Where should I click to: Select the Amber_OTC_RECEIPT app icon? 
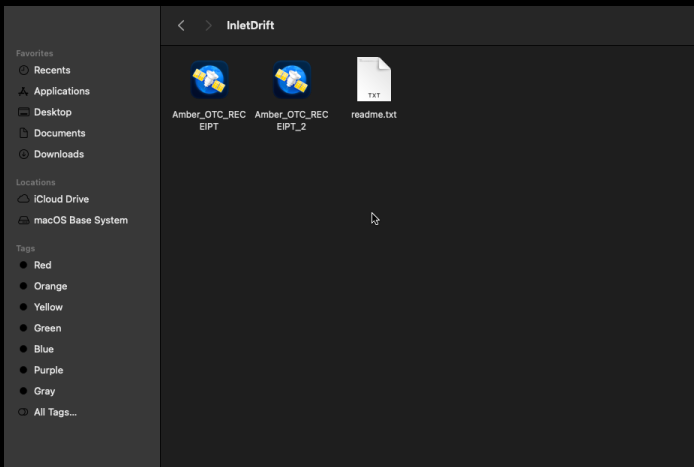point(209,80)
